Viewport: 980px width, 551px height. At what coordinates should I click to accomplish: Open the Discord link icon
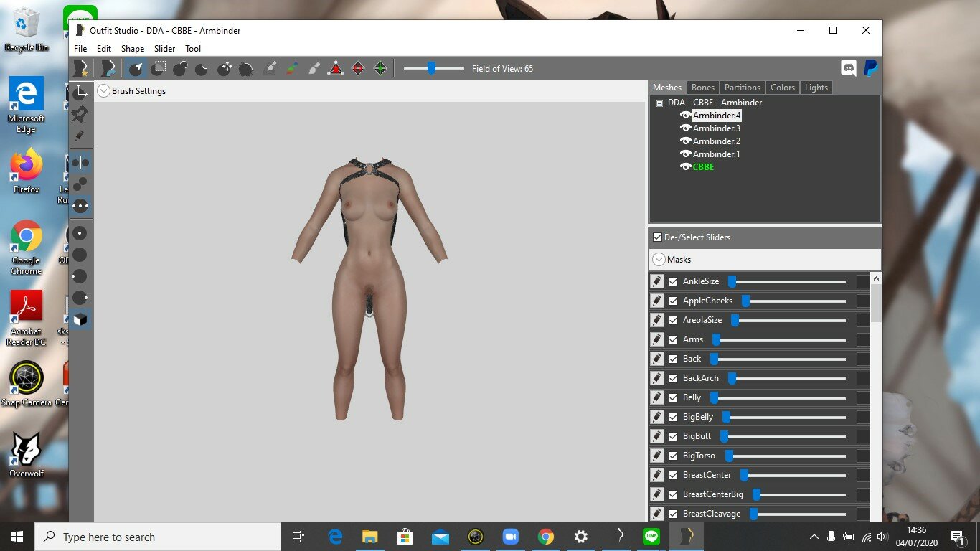[849, 69]
